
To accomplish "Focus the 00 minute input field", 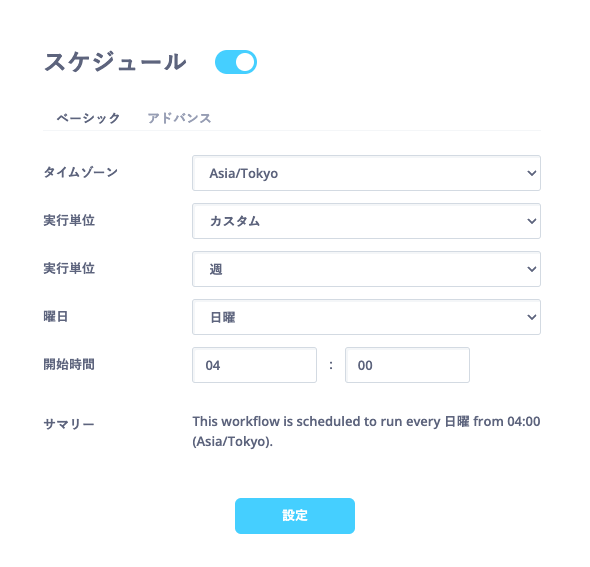I will [407, 365].
